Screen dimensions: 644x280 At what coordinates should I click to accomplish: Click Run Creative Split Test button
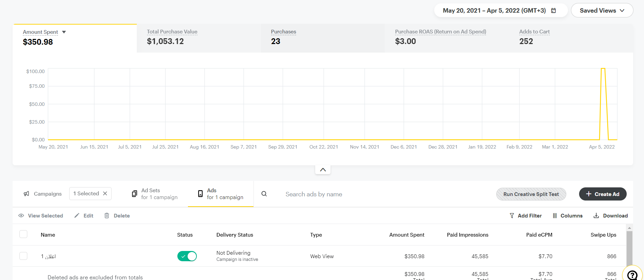(531, 194)
